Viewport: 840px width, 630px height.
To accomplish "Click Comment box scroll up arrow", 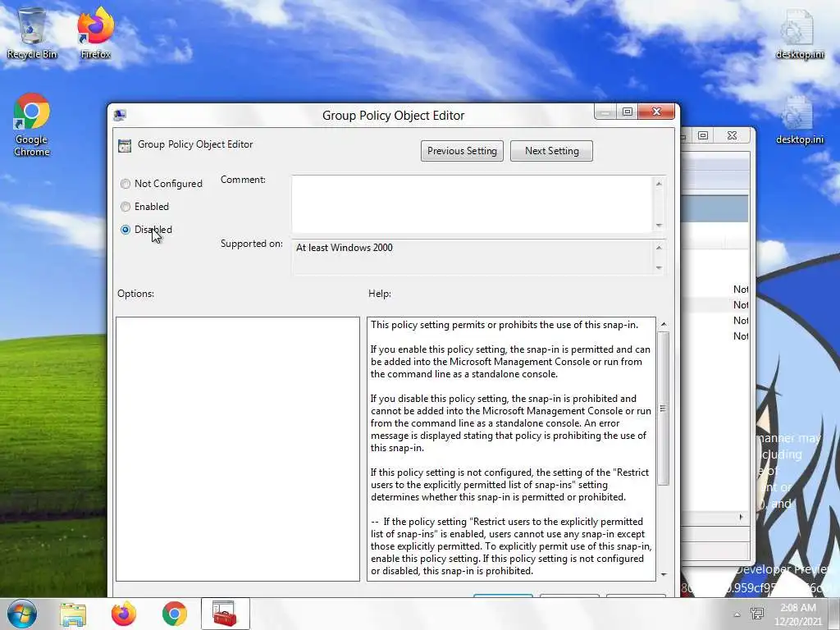I will (659, 184).
